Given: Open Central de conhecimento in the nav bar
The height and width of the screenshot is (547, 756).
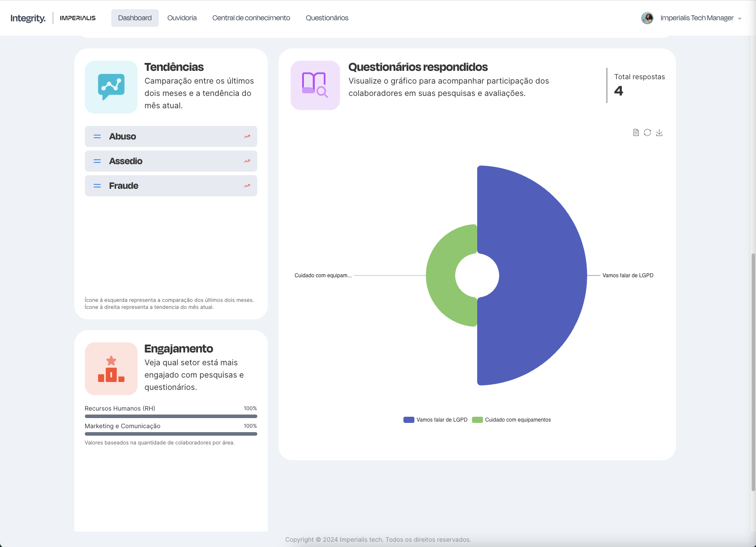Looking at the screenshot, I should pyautogui.click(x=251, y=18).
